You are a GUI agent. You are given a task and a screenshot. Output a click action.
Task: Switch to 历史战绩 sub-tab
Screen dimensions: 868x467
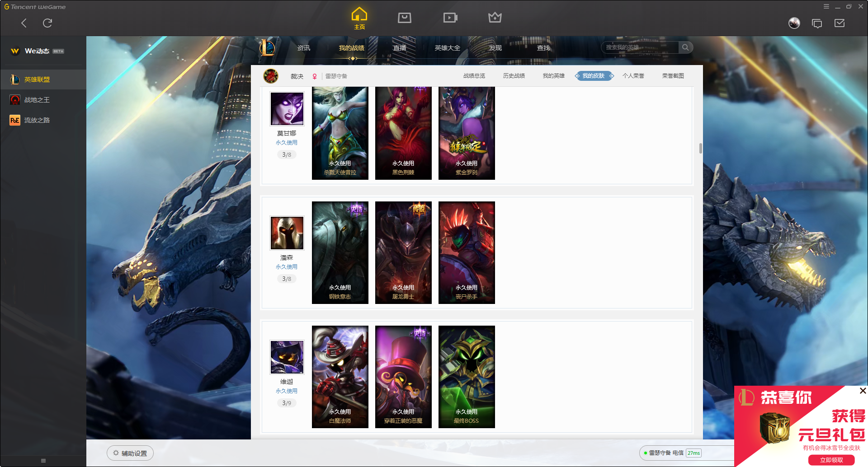(x=514, y=76)
